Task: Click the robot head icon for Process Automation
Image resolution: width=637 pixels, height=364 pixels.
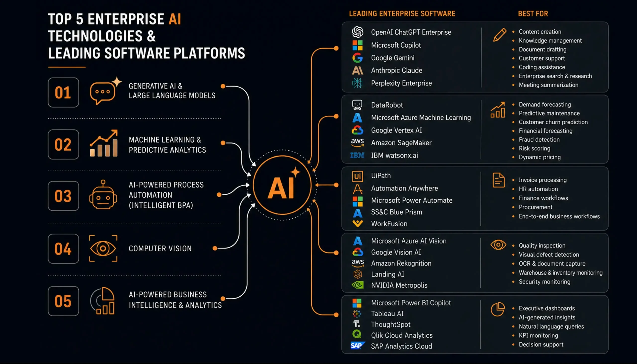Action: coord(103,195)
